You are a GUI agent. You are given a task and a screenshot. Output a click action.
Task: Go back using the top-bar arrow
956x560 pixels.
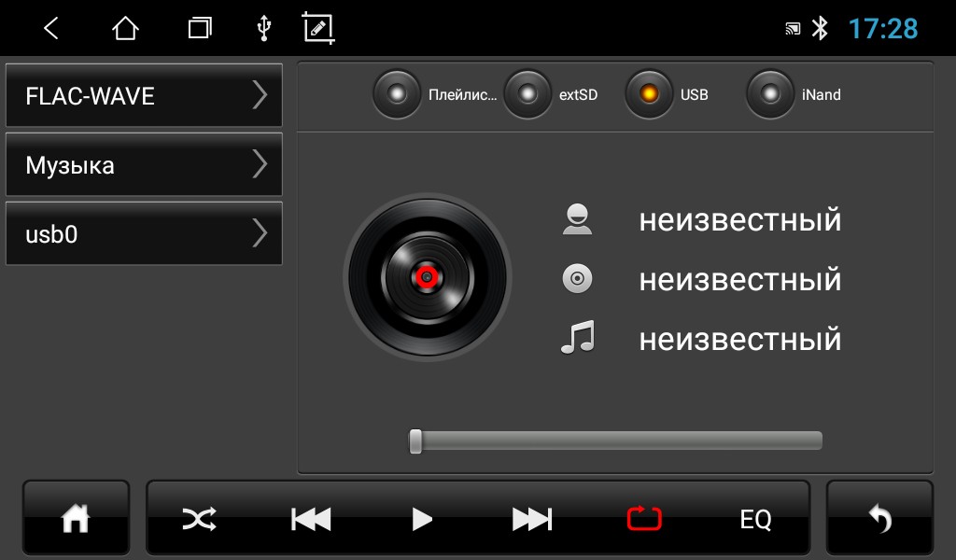click(x=51, y=28)
